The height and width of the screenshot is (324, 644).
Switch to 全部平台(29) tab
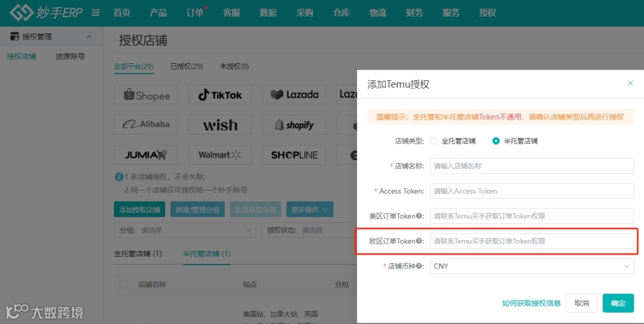134,67
